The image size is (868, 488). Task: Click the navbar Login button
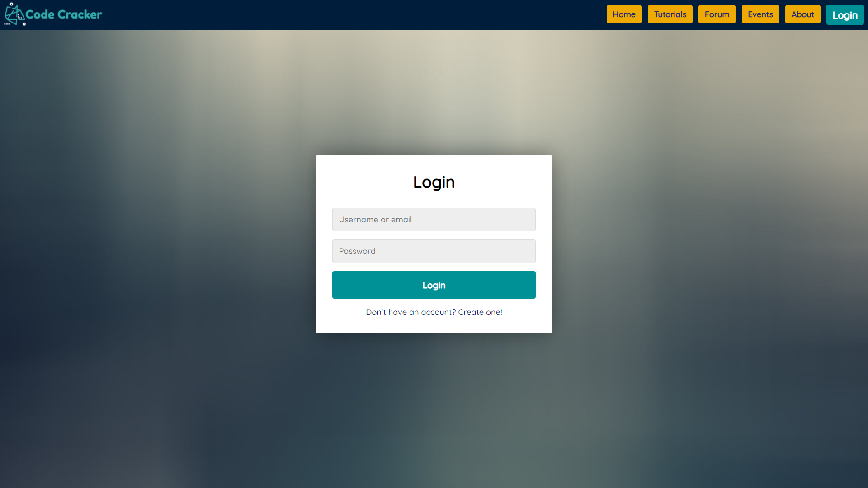click(845, 15)
